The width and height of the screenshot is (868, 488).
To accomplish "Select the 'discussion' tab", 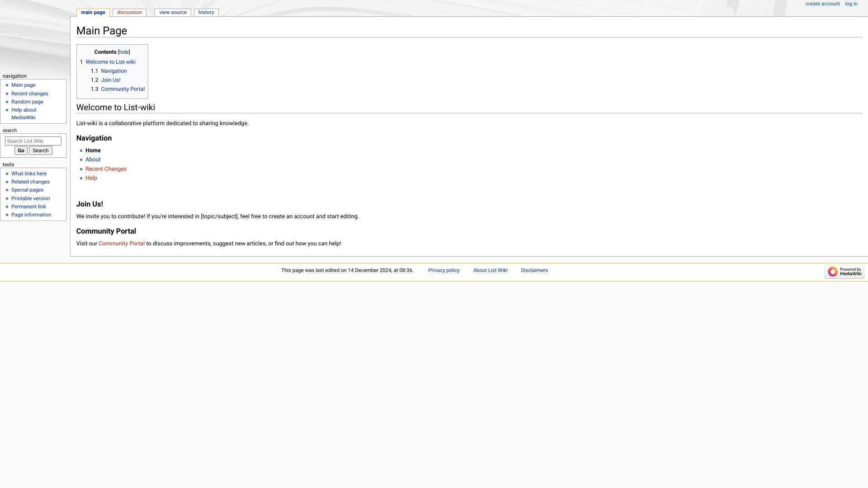I will point(129,12).
